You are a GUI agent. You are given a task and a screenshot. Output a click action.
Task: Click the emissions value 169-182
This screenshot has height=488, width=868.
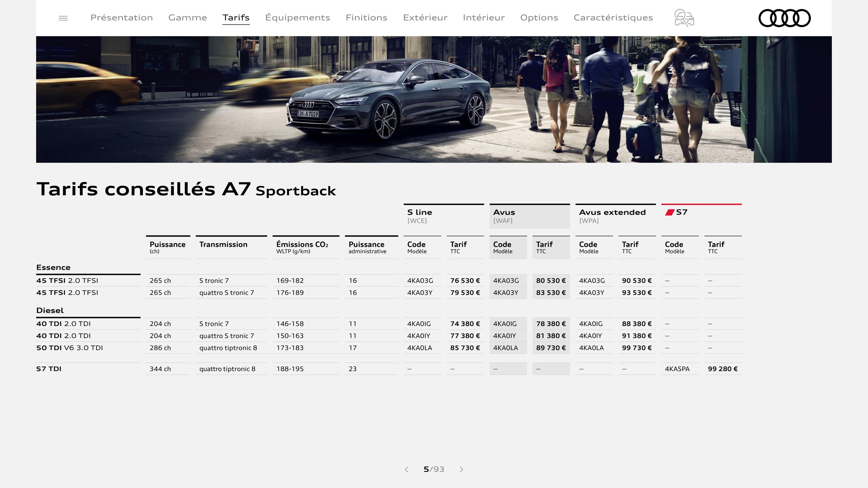click(x=290, y=281)
